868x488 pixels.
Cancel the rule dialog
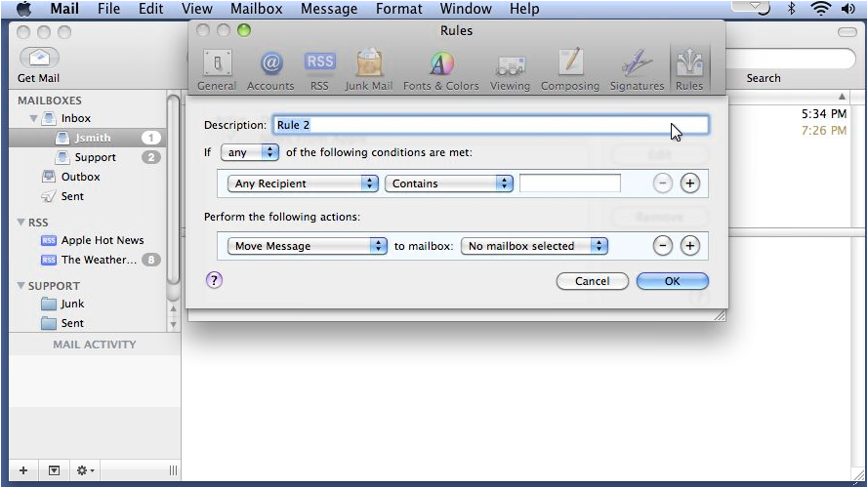pyautogui.click(x=592, y=281)
